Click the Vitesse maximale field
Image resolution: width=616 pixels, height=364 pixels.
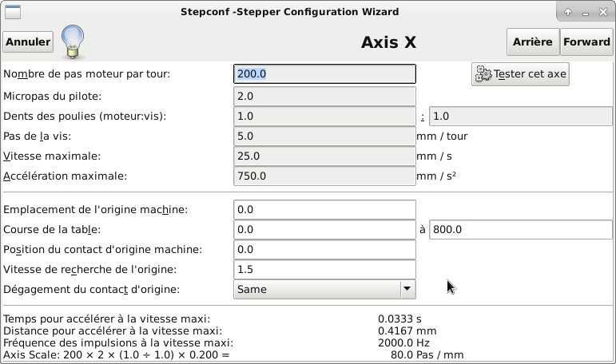(324, 156)
